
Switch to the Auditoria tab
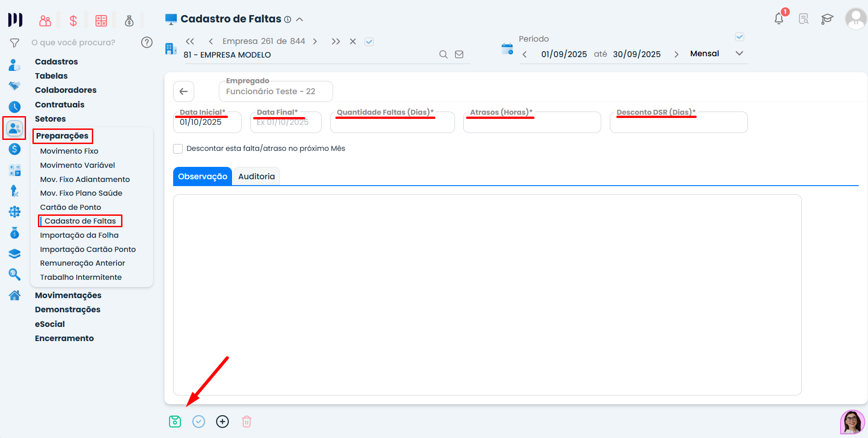(257, 176)
